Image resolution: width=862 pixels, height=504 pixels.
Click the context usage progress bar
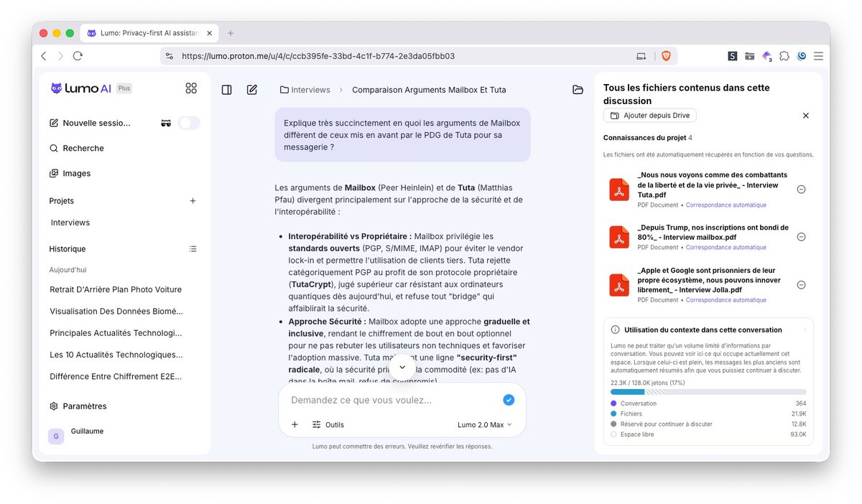(x=708, y=392)
